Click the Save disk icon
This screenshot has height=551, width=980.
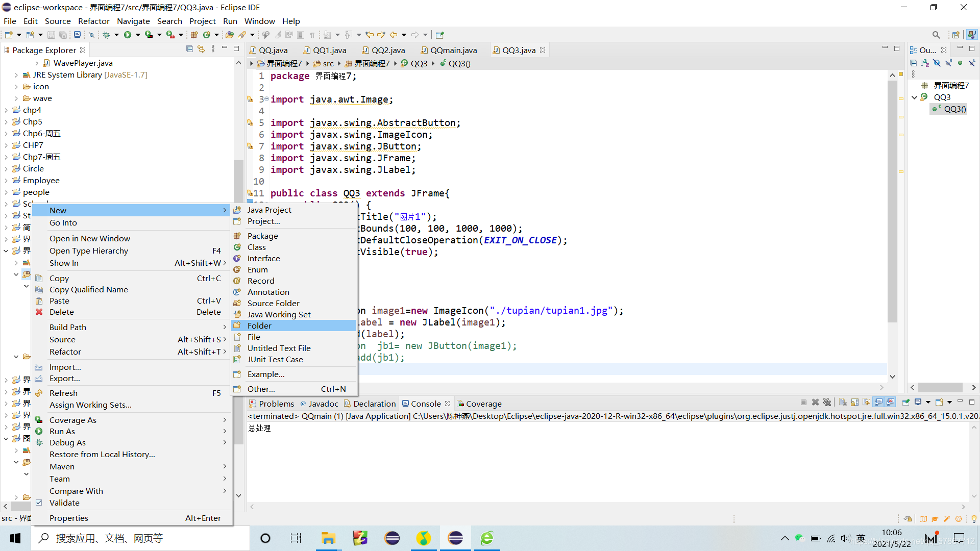tap(51, 35)
